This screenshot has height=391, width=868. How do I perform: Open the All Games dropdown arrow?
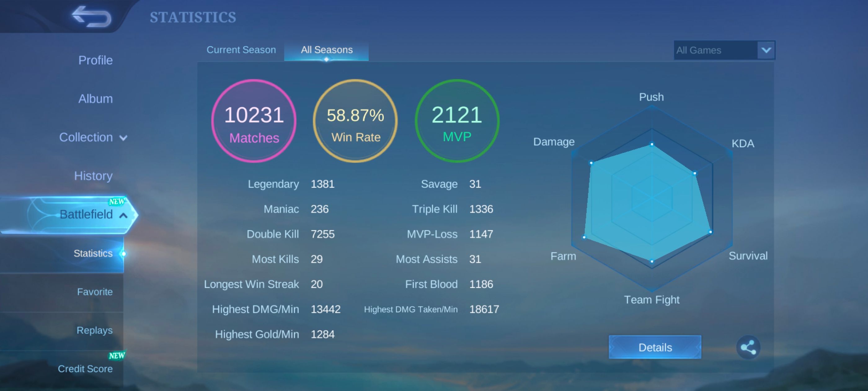766,50
